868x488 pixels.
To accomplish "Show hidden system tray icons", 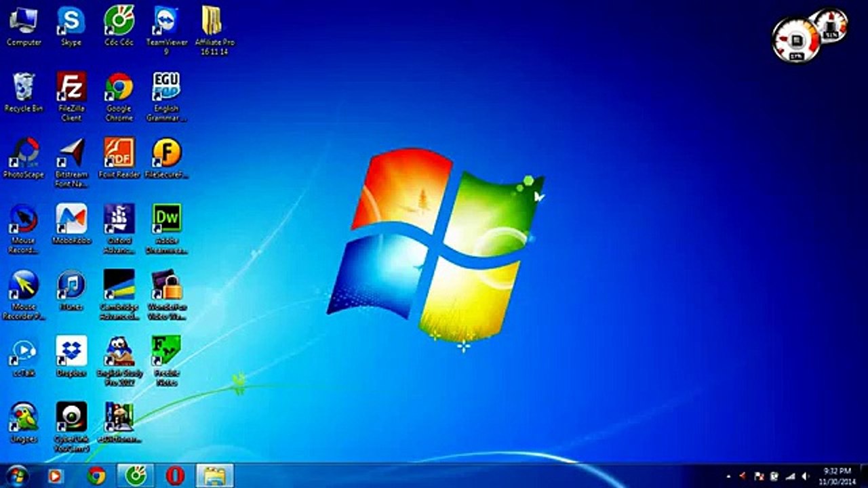I will (728, 476).
